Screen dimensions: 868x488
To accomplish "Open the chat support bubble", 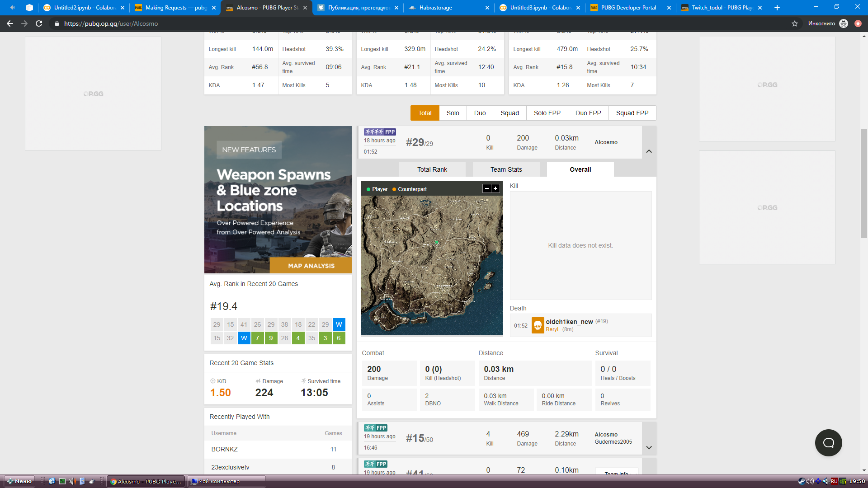I will coord(828,443).
